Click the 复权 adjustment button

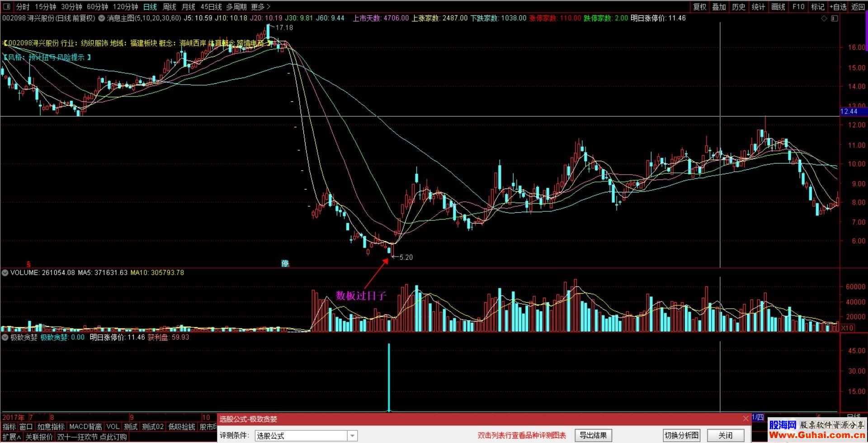[x=699, y=7]
